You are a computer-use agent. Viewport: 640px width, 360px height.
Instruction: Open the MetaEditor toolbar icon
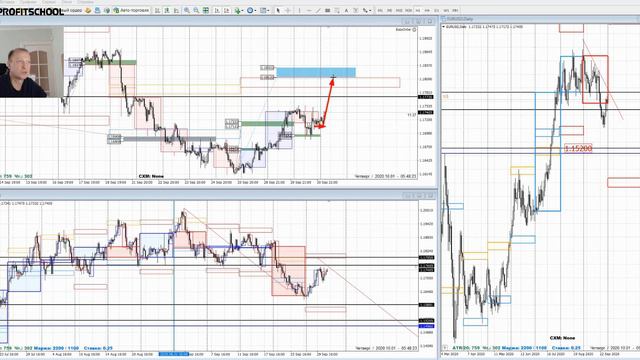pyautogui.click(x=88, y=10)
